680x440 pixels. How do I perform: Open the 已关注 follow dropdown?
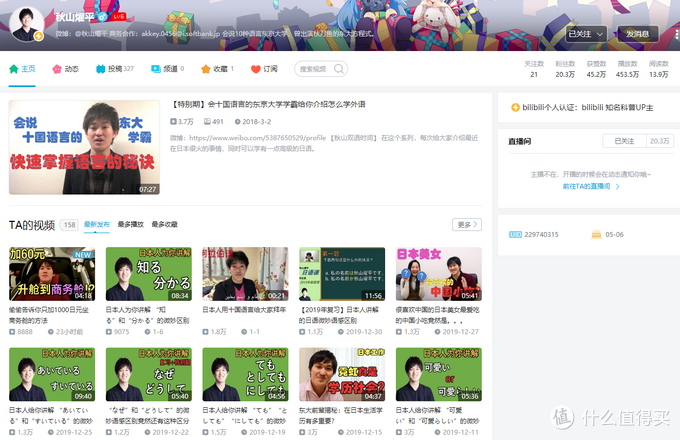[x=586, y=34]
